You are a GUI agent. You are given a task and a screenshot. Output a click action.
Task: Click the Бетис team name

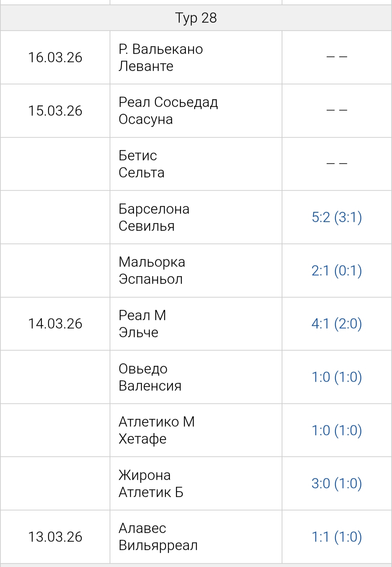click(138, 155)
